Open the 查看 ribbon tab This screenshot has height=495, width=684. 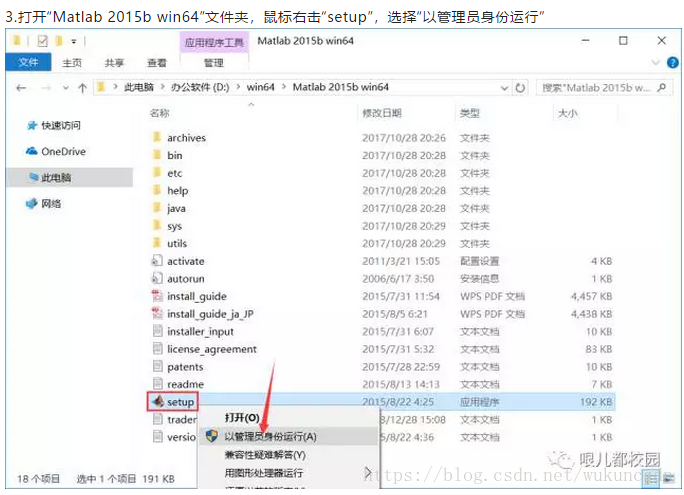coord(157,63)
